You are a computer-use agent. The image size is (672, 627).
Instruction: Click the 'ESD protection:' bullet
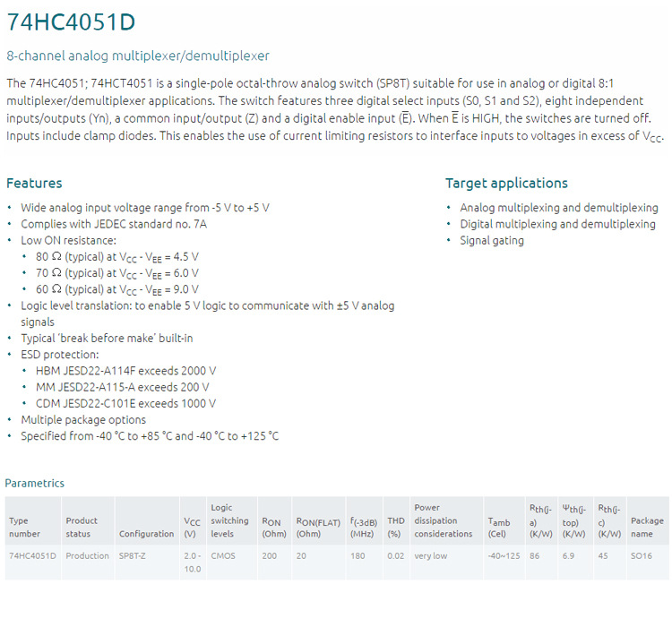click(x=60, y=355)
